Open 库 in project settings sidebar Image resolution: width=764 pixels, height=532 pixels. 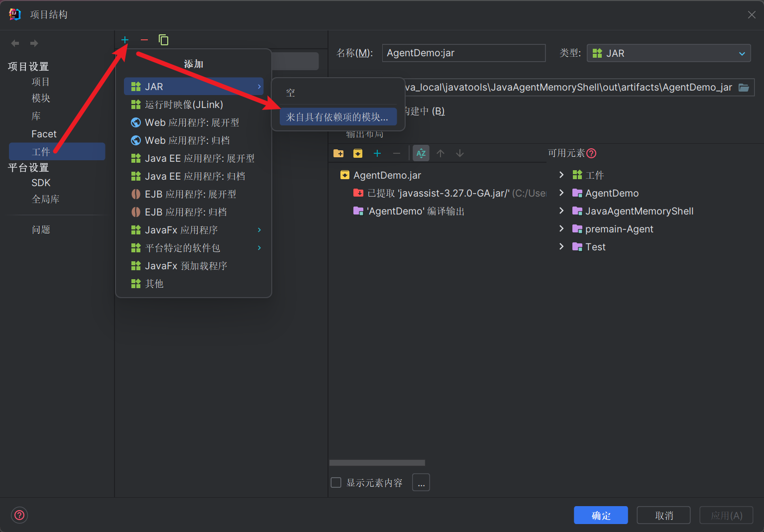coord(36,116)
